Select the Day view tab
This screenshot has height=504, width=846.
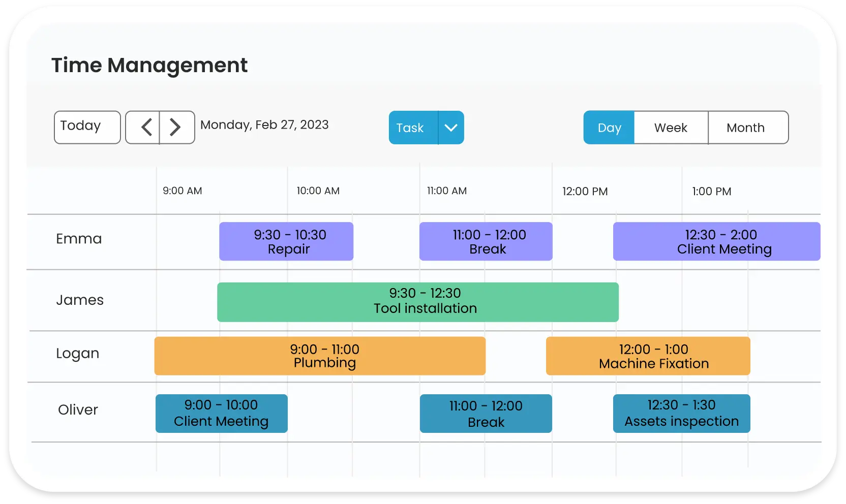pos(609,128)
